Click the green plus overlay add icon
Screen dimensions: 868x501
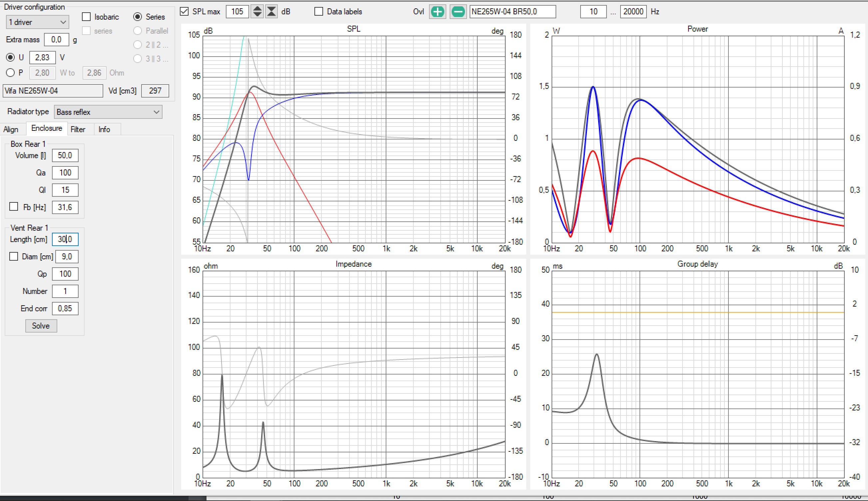point(437,12)
